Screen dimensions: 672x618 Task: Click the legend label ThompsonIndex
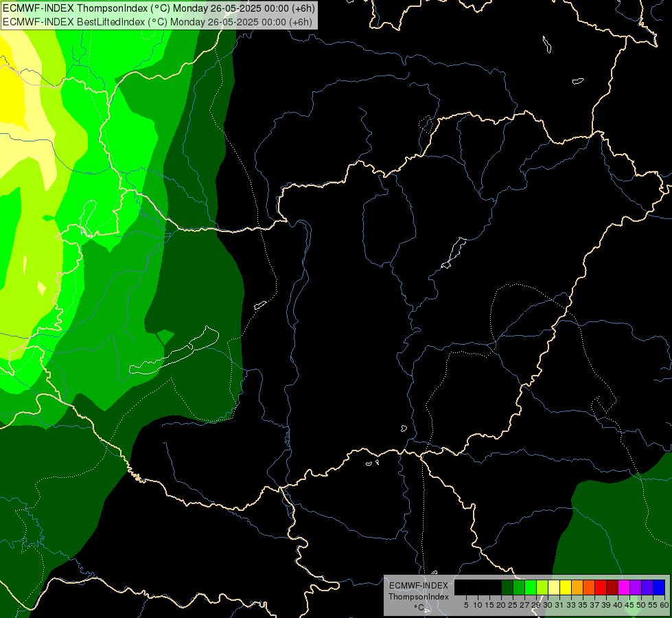pyautogui.click(x=419, y=597)
